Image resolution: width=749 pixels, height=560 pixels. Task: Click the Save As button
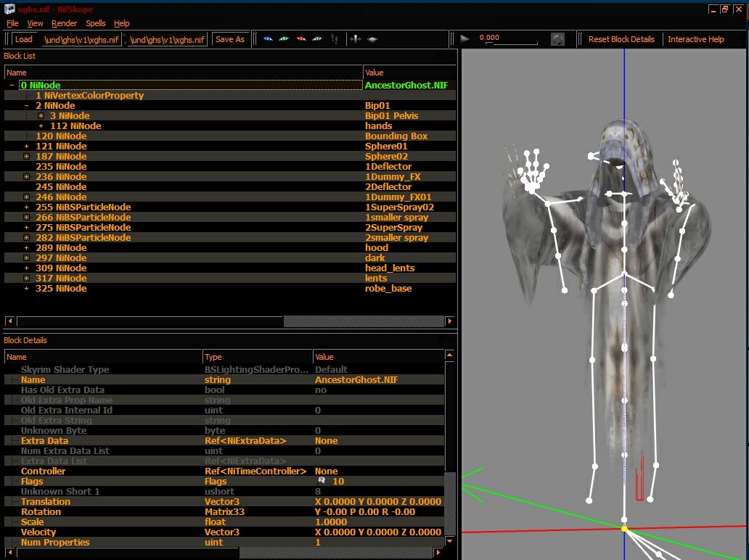pos(230,39)
